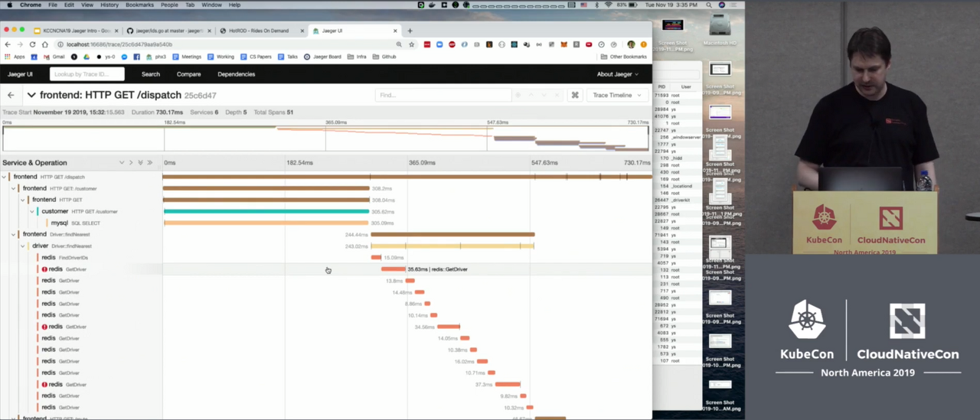Click the redis 35.63ms GetDriver span bar
Screen dimensions: 980x420
click(x=394, y=269)
